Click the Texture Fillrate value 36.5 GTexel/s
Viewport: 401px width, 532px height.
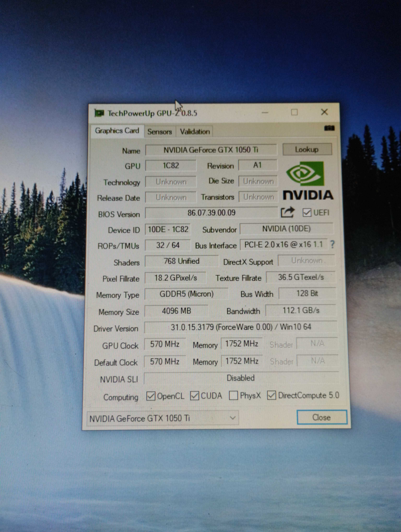[x=301, y=277]
